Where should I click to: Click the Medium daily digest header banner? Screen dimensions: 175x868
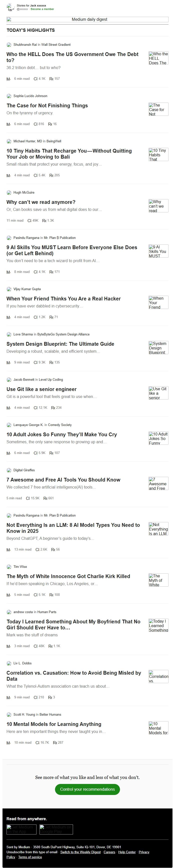click(87, 20)
